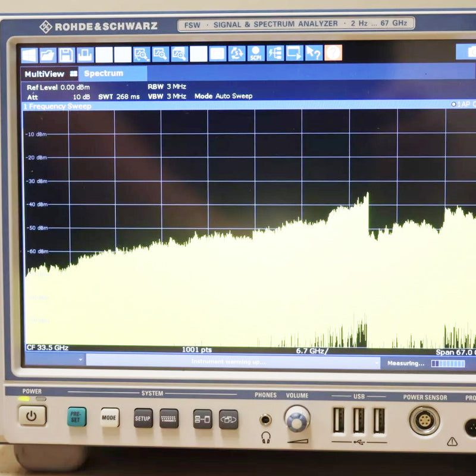Select the 1 Frequency Sweep window title

click(x=57, y=107)
